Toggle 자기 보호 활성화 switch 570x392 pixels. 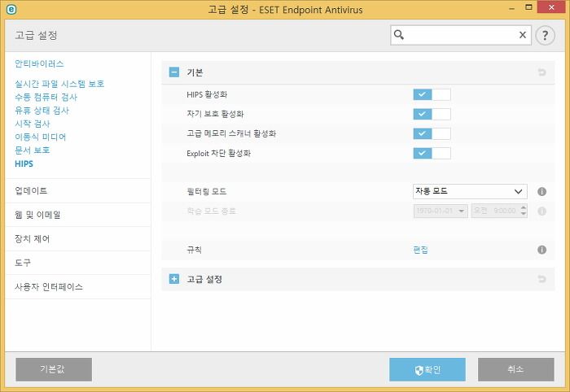click(x=432, y=114)
